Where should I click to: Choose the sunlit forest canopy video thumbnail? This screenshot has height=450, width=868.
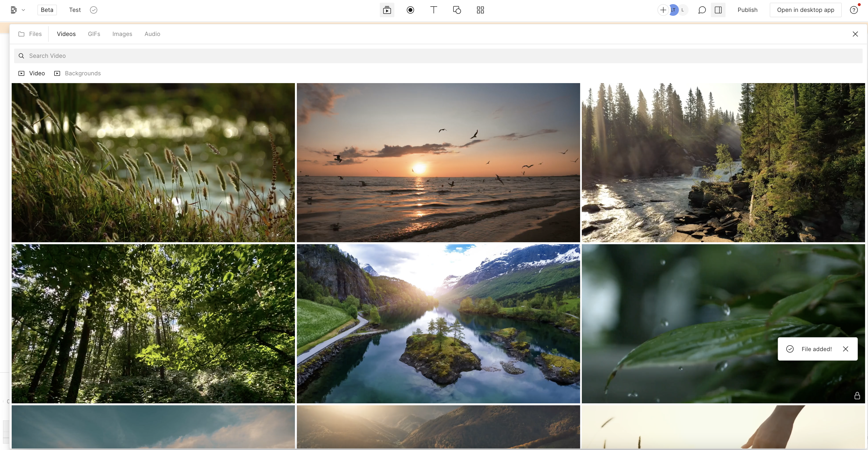(153, 324)
